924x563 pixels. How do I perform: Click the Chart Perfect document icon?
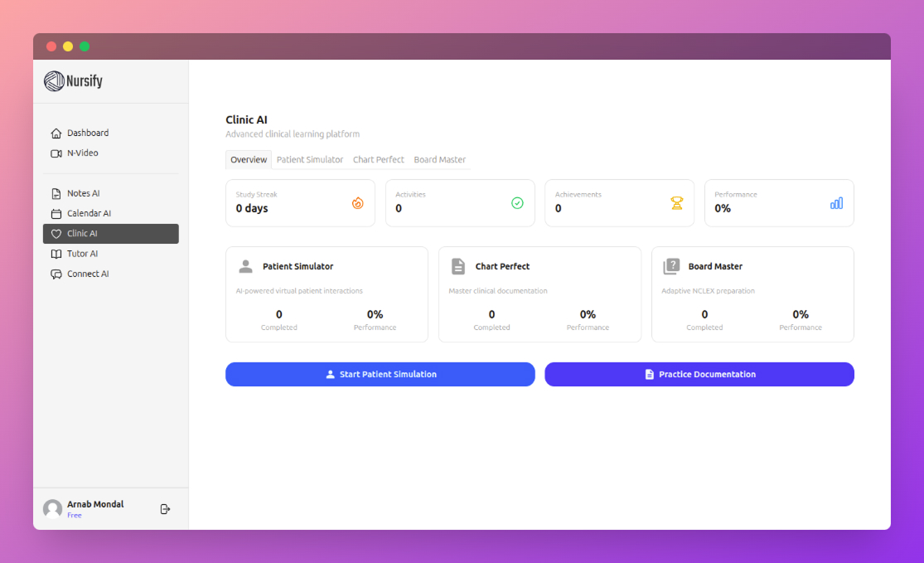pyautogui.click(x=458, y=266)
